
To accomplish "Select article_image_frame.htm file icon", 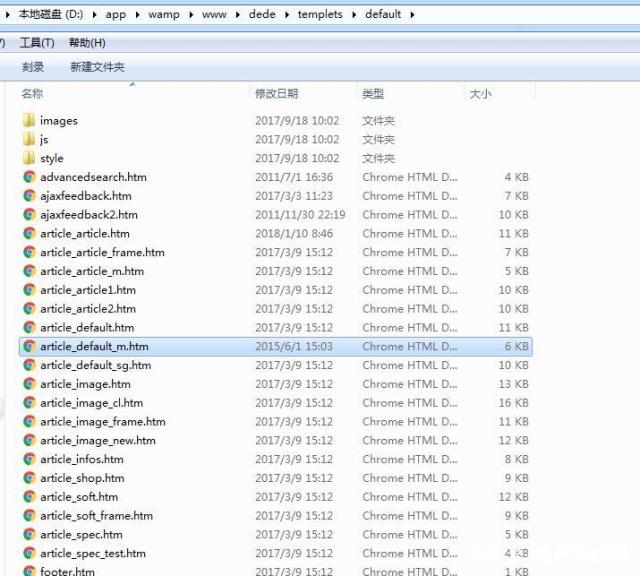I will (29, 421).
